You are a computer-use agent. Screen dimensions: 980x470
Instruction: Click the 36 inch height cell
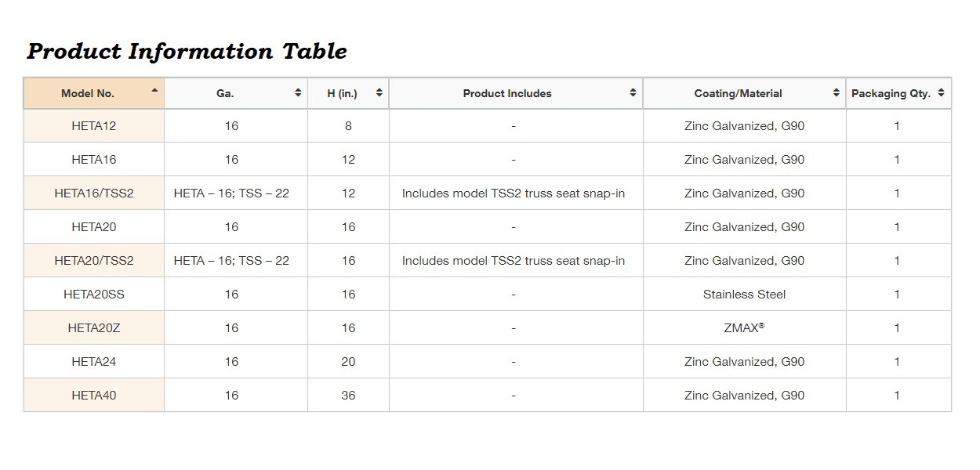(348, 396)
